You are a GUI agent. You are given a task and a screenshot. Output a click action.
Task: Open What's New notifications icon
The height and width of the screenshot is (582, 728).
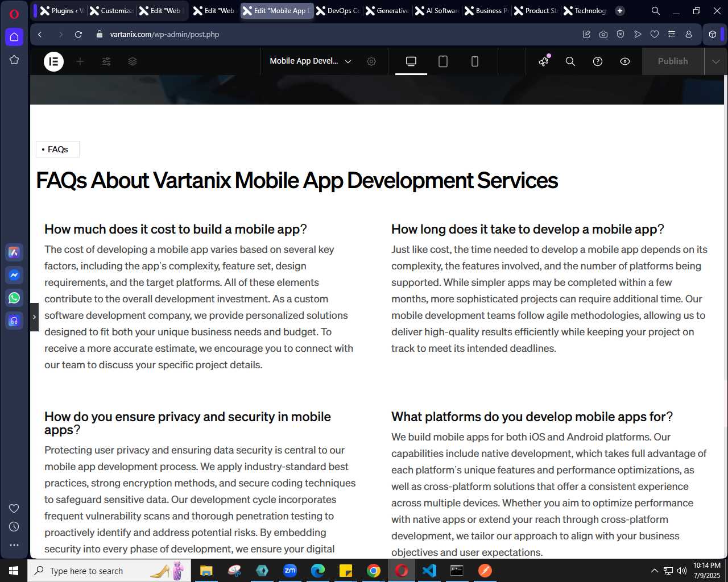click(544, 61)
